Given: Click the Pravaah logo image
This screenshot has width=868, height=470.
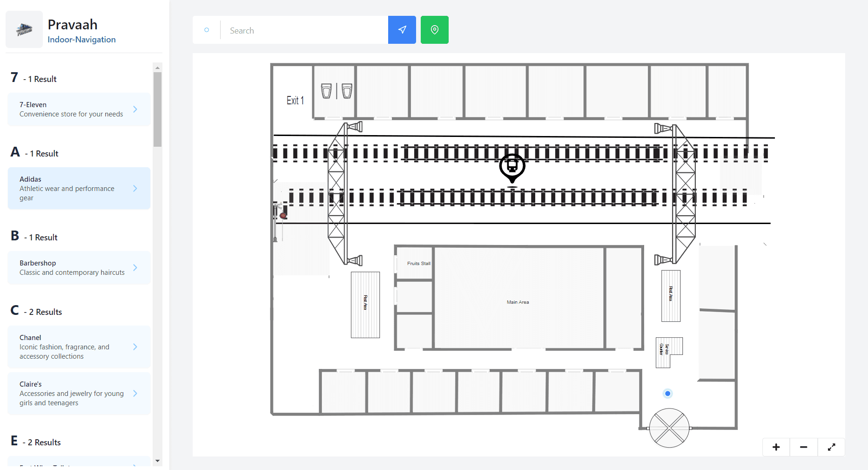Looking at the screenshot, I should coord(24,29).
